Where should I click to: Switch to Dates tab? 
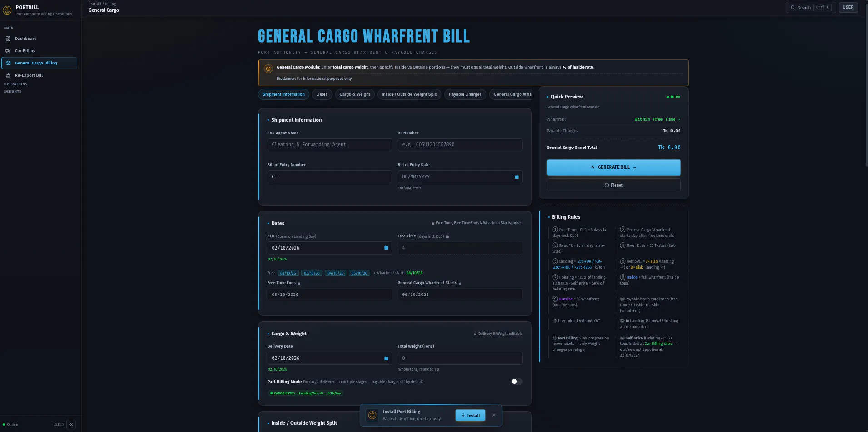pos(322,94)
